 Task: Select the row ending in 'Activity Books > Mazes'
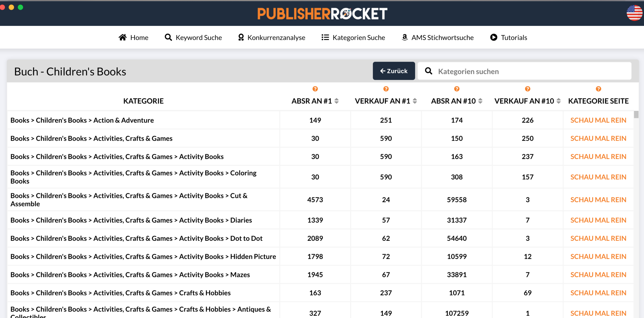click(x=130, y=275)
